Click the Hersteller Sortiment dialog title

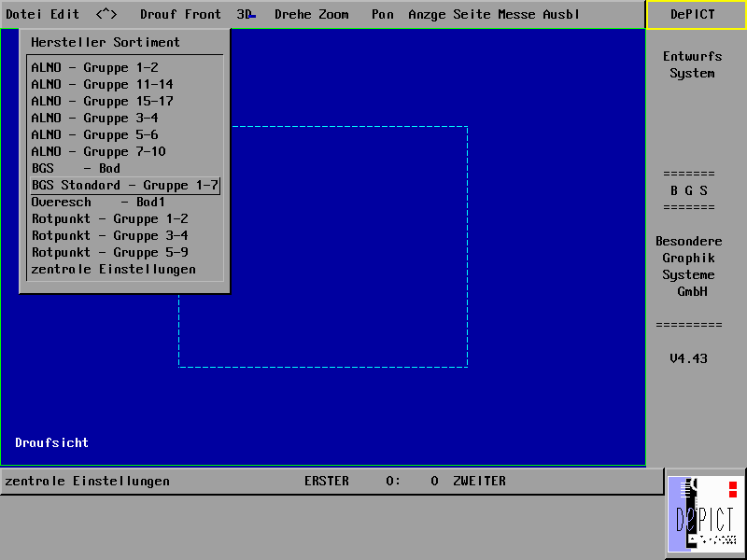point(106,42)
